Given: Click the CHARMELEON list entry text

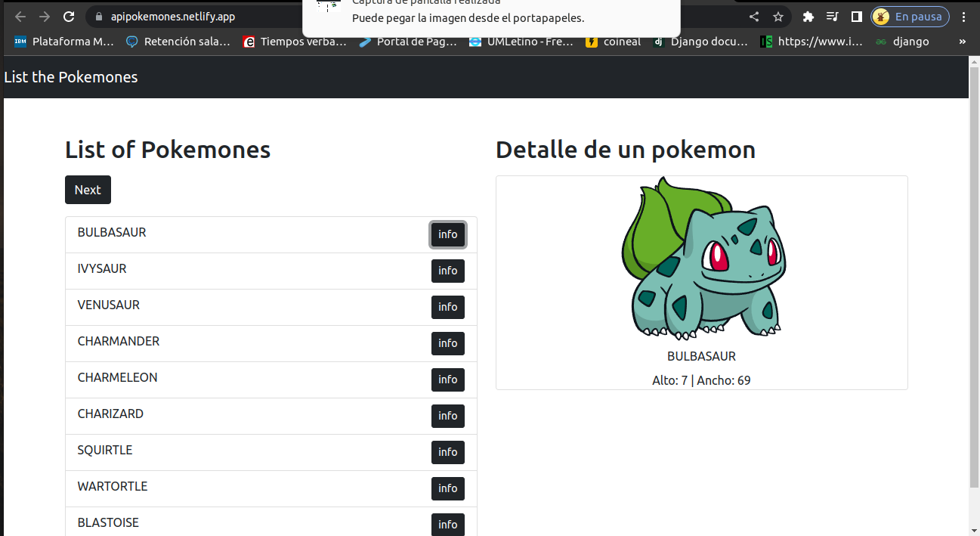Looking at the screenshot, I should [117, 377].
